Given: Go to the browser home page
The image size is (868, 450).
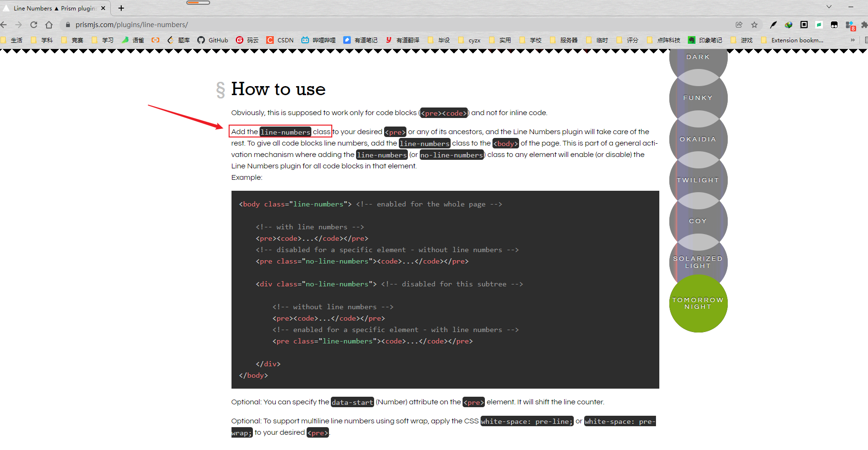Looking at the screenshot, I should coord(49,25).
